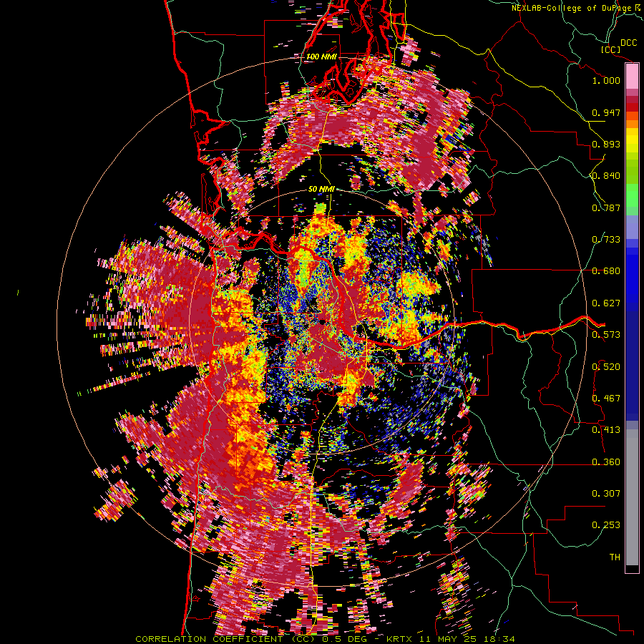Viewport: 644px width, 644px height.
Task: Click the 50 NMI range ring label
Action: pos(321,189)
